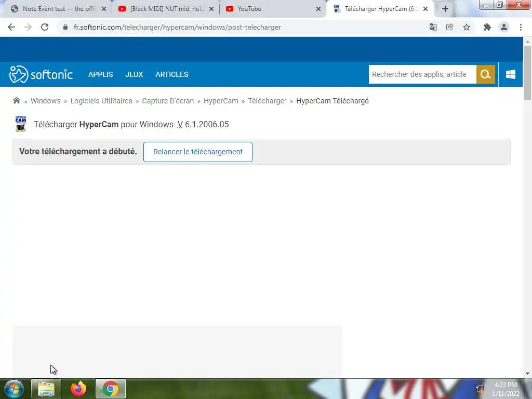Click the vertical scrollbar thumb
The height and width of the screenshot is (399, 532).
pyautogui.click(x=527, y=73)
